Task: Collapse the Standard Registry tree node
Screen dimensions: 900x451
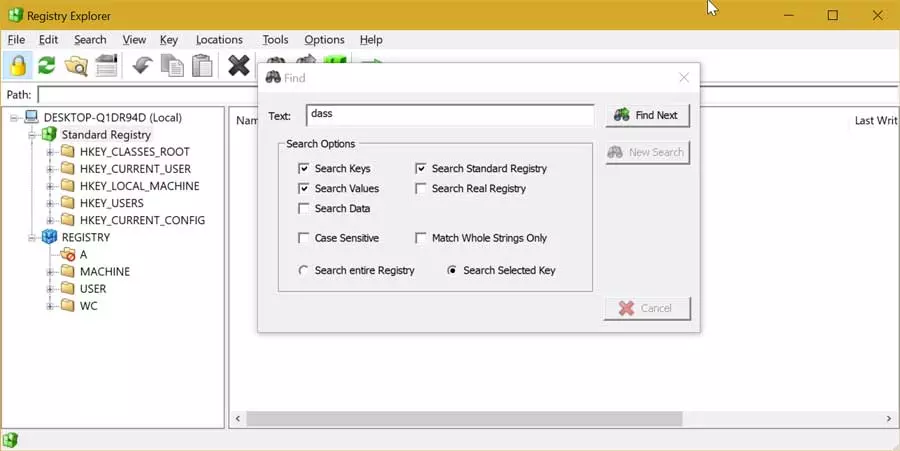Action: [x=32, y=135]
